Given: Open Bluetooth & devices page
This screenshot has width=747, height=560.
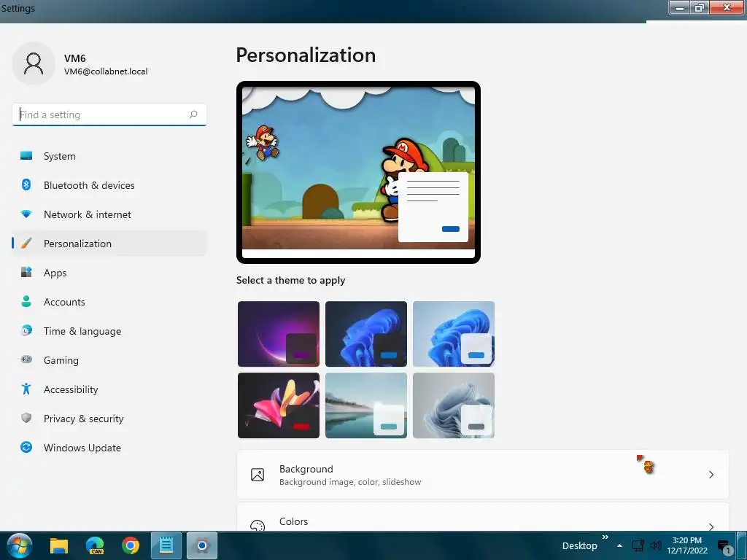Looking at the screenshot, I should (109, 185).
